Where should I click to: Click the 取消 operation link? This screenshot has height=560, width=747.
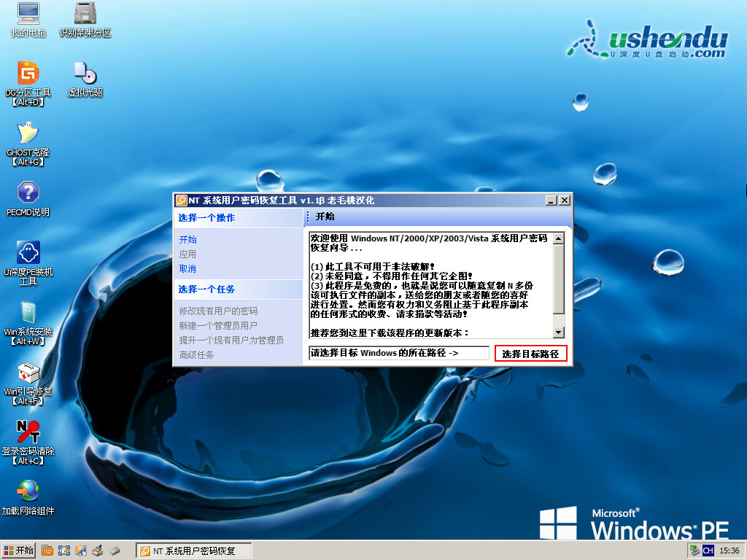pyautogui.click(x=187, y=268)
